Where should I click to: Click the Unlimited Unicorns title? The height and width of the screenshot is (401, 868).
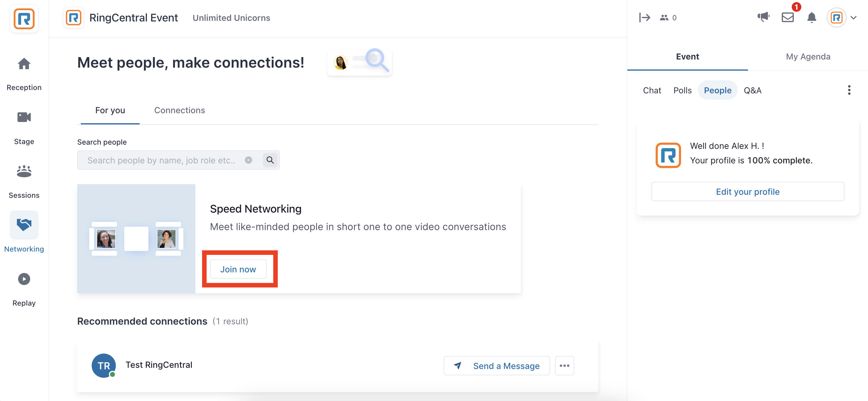pyautogui.click(x=231, y=18)
